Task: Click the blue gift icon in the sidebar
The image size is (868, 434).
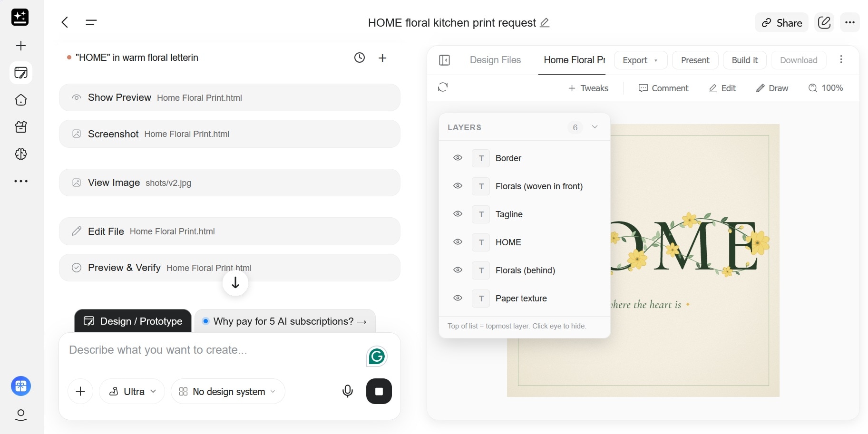Action: [21, 386]
